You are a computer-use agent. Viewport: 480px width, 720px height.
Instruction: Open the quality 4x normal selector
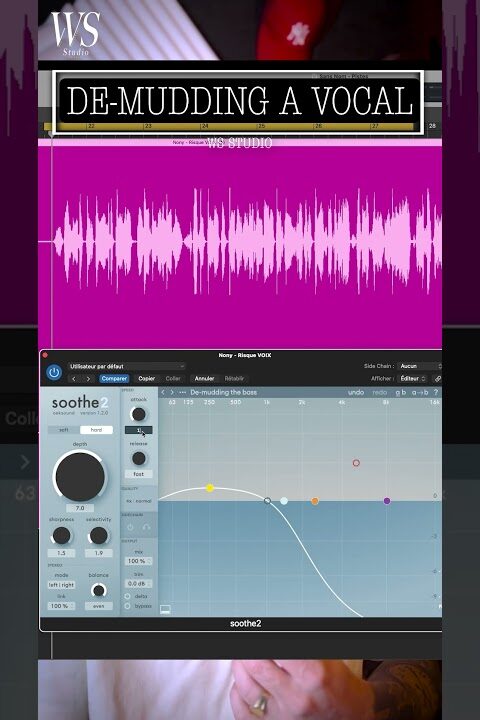pos(139,501)
